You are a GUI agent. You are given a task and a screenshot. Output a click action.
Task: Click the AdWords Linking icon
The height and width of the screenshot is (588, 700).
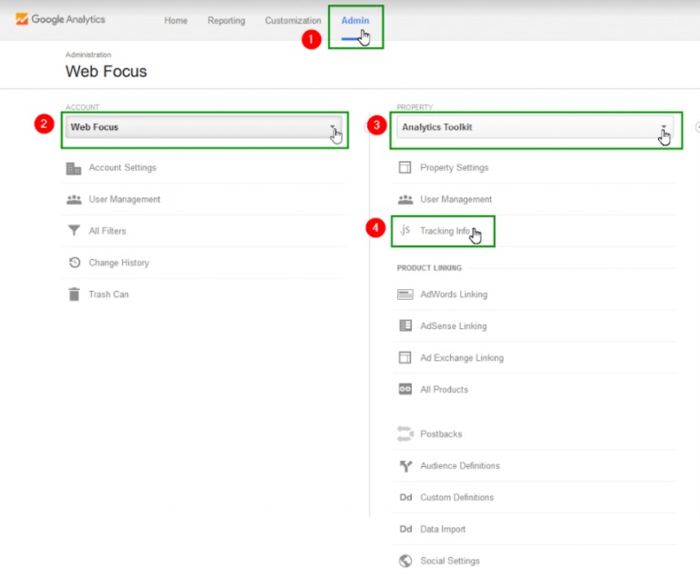point(405,294)
